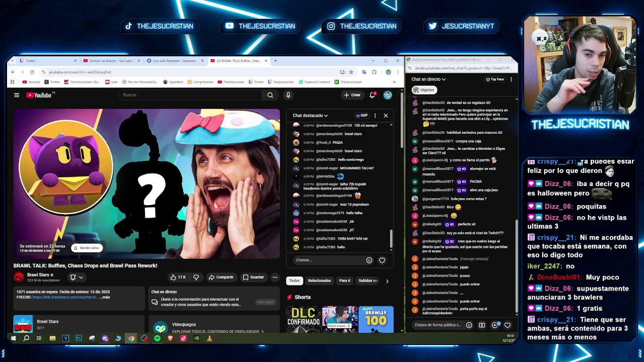The height and width of the screenshot is (362, 644).
Task: Go to the YouTube home logo
Action: (39, 95)
